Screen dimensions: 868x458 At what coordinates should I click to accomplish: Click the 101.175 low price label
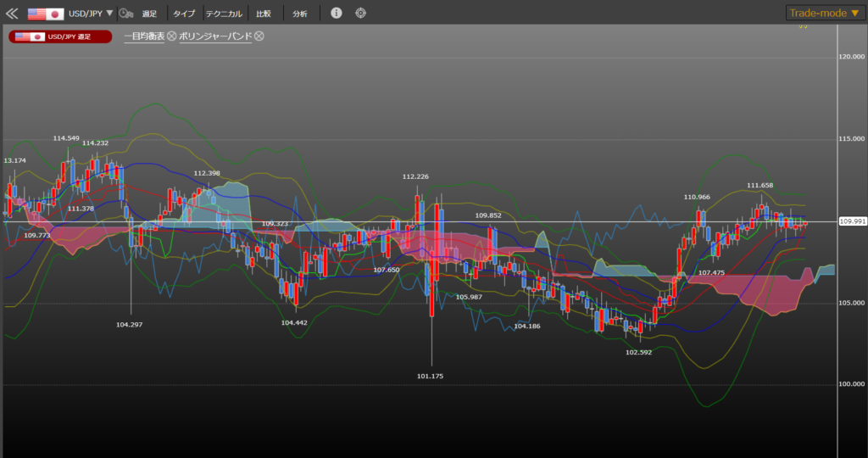(431, 376)
